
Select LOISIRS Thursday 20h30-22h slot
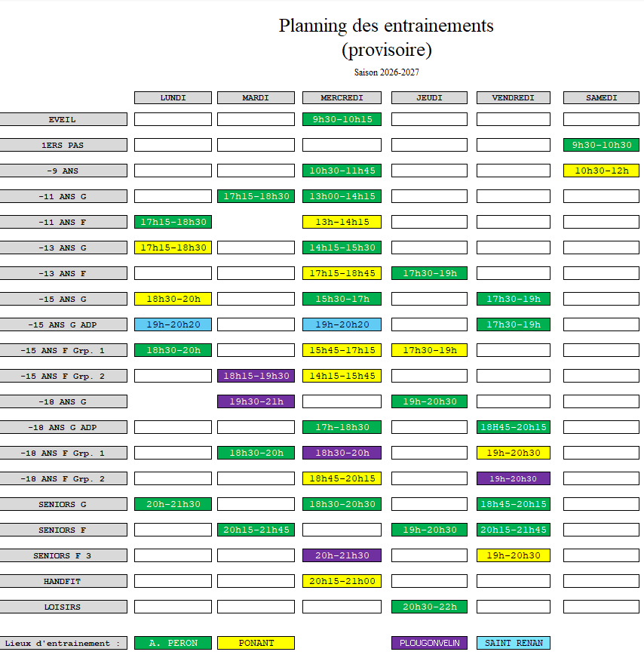pos(429,607)
